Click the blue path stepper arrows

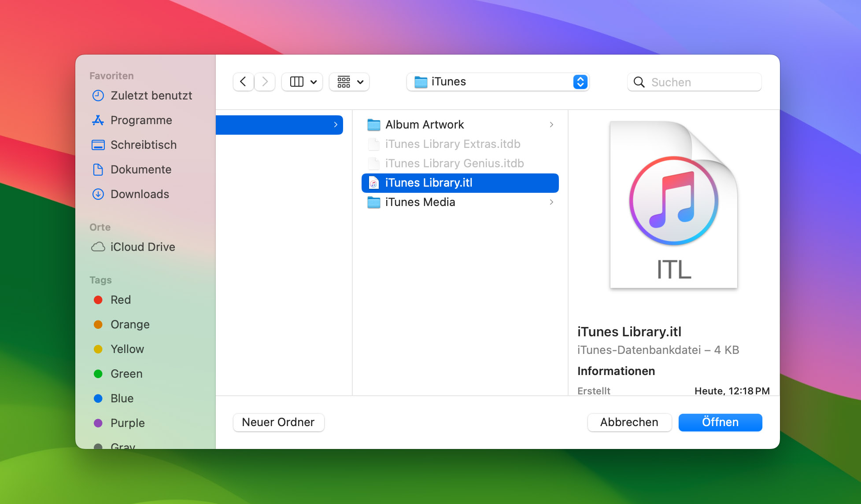[580, 82]
